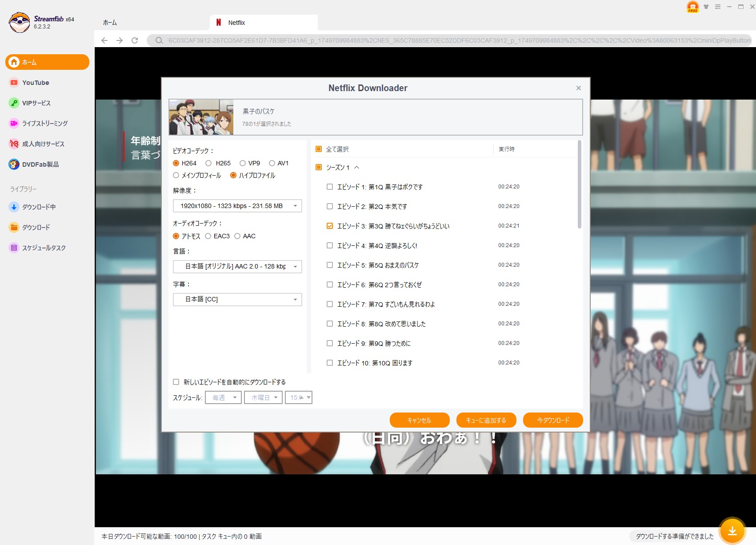756x545 pixels.
Task: Check エピソード 6 checkbox
Action: 330,285
